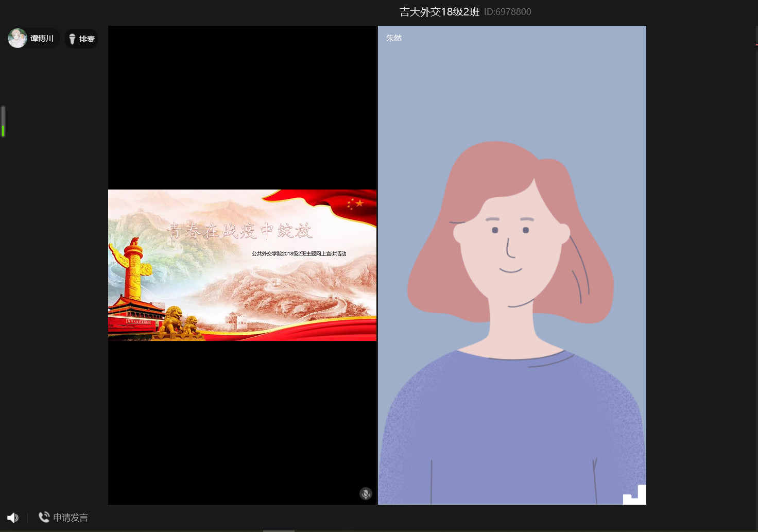Click the 朱然 name label on video
Screen dimensions: 758x532
point(394,38)
